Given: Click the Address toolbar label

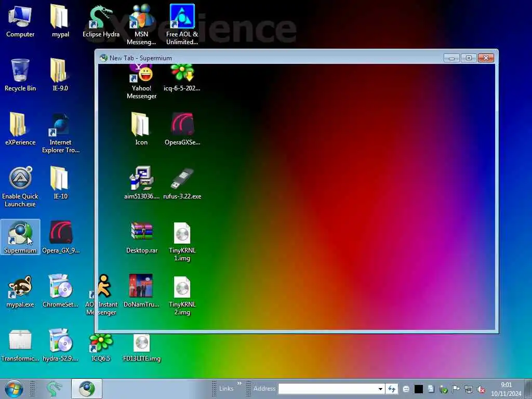Looking at the screenshot, I should 264,389.
